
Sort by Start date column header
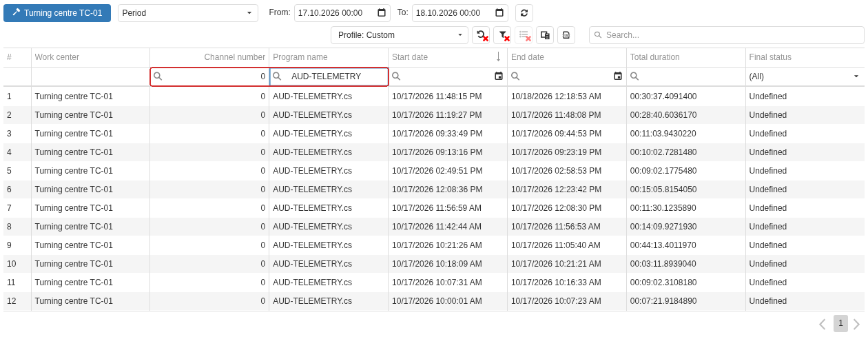pos(448,57)
